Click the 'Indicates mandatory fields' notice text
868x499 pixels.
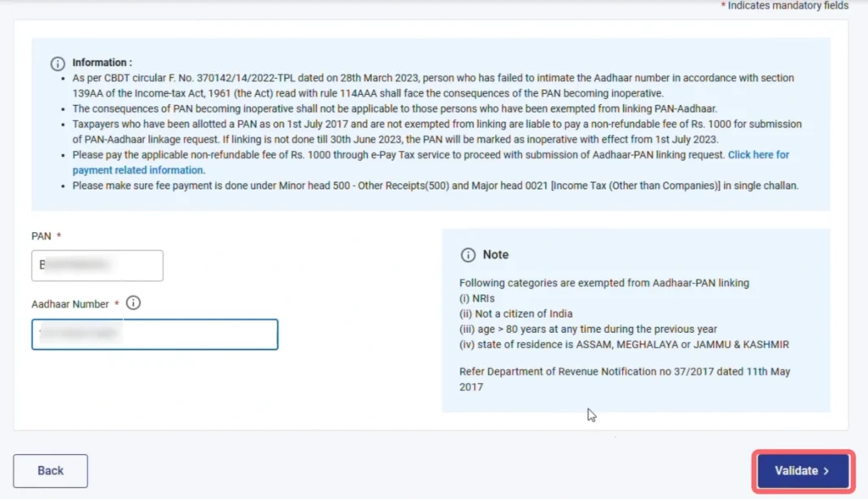click(x=787, y=6)
